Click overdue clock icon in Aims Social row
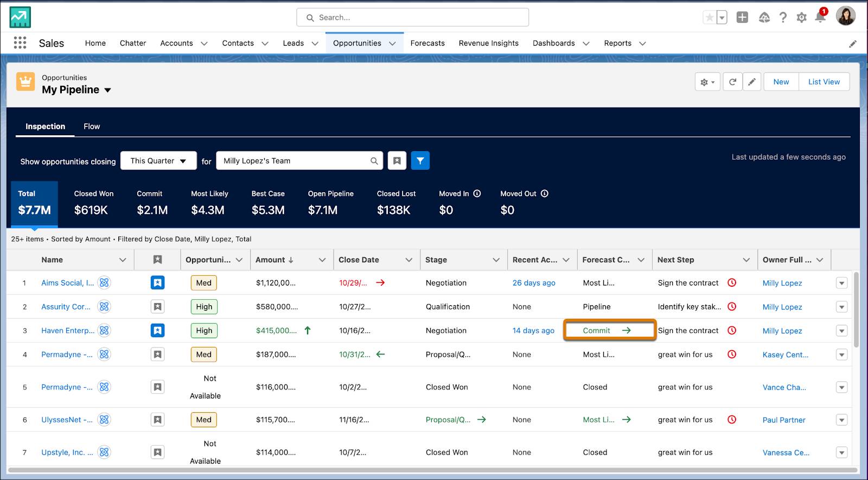Image resolution: width=868 pixels, height=480 pixels. click(x=732, y=282)
